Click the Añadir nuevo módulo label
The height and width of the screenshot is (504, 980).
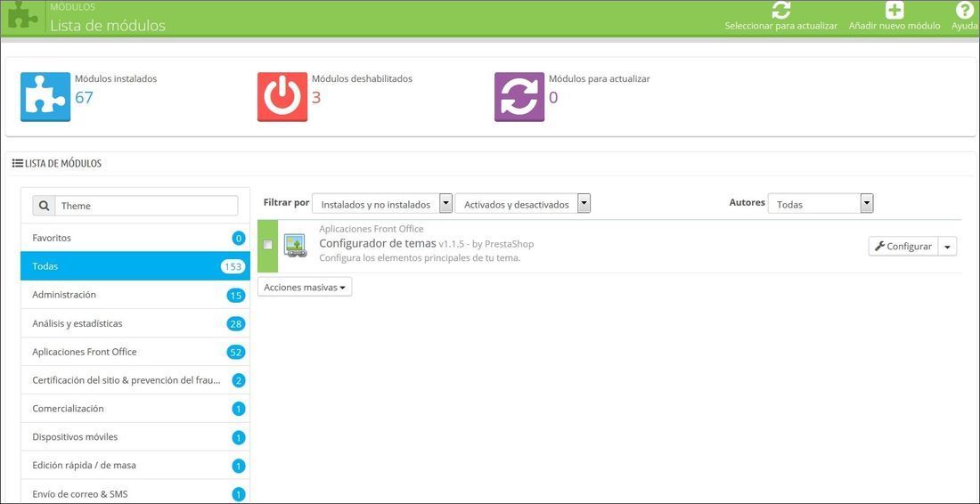point(894,26)
